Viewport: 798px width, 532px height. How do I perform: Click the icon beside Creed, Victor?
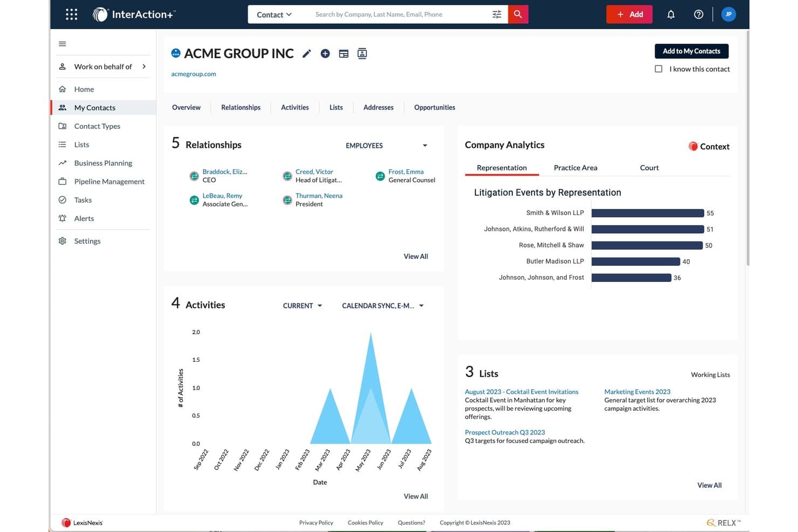click(x=287, y=176)
